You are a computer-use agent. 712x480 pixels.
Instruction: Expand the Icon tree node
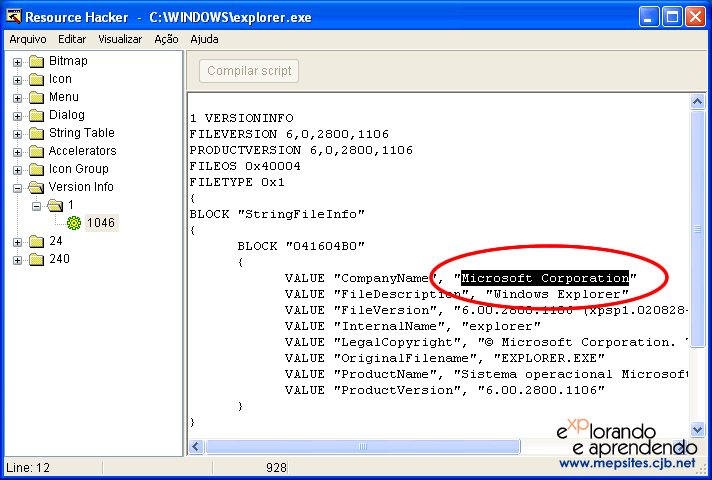[x=17, y=80]
